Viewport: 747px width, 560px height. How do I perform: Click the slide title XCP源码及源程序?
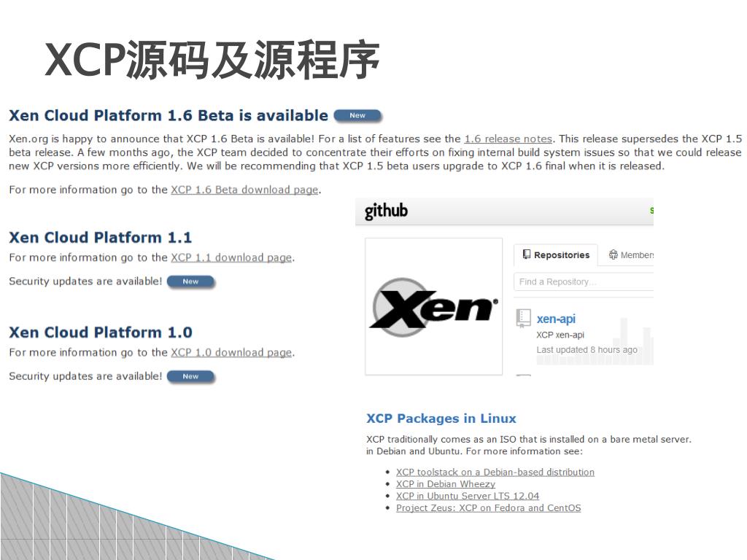click(x=212, y=60)
